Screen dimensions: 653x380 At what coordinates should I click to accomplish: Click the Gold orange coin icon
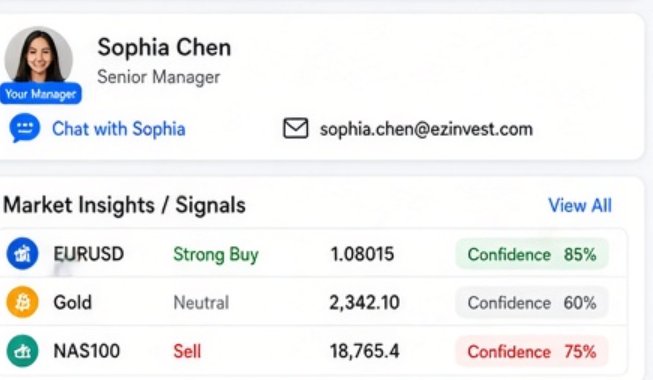[x=22, y=302]
